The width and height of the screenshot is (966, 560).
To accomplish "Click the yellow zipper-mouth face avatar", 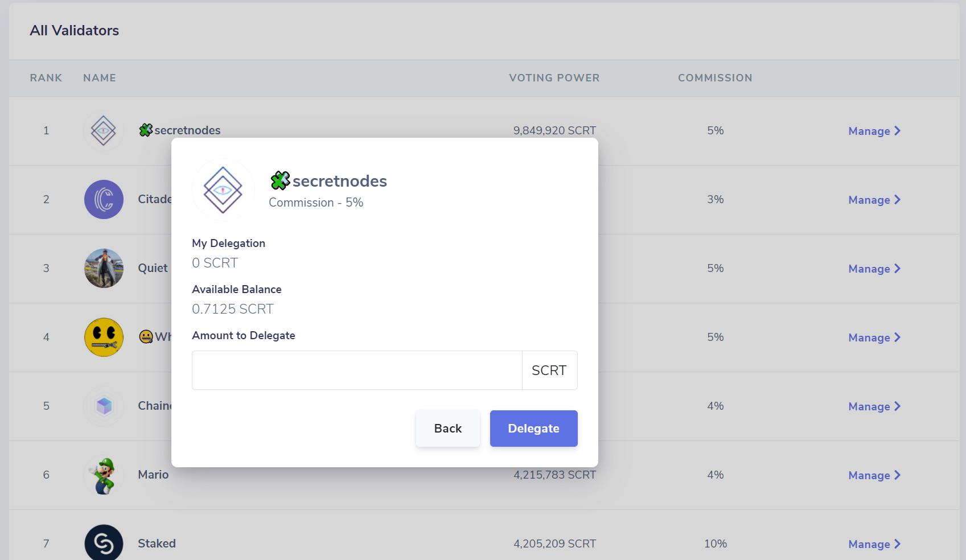I will [x=104, y=337].
